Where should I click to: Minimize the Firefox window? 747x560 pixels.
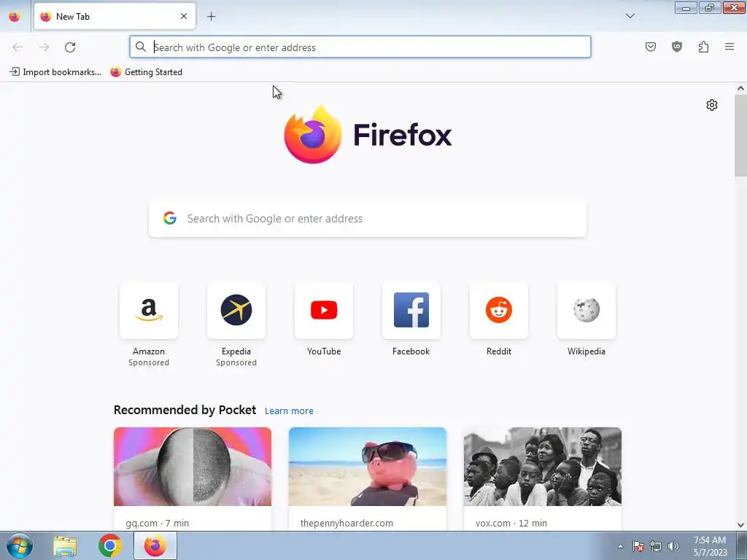[686, 7]
